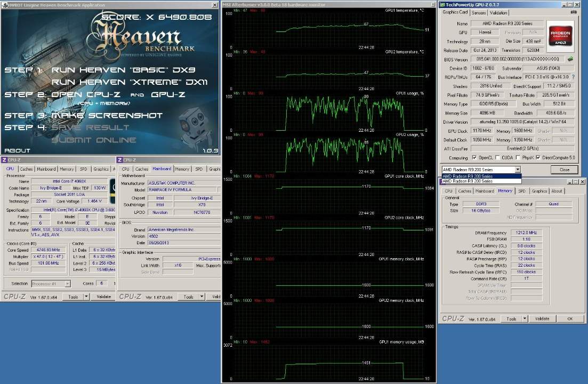Run Heaven "Xtreme" DX11 benchmark
Image resolution: width=588 pixels, height=384 pixels.
pyautogui.click(x=130, y=82)
